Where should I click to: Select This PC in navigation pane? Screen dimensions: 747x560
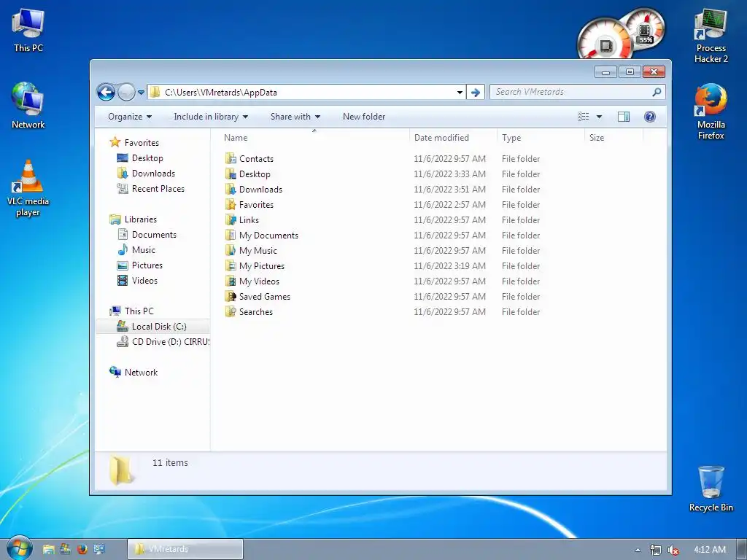[131, 311]
